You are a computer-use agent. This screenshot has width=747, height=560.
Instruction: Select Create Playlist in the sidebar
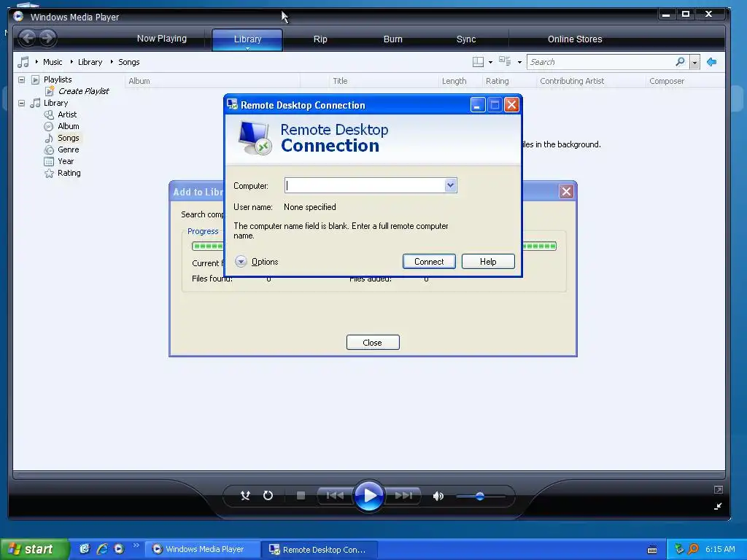[83, 91]
